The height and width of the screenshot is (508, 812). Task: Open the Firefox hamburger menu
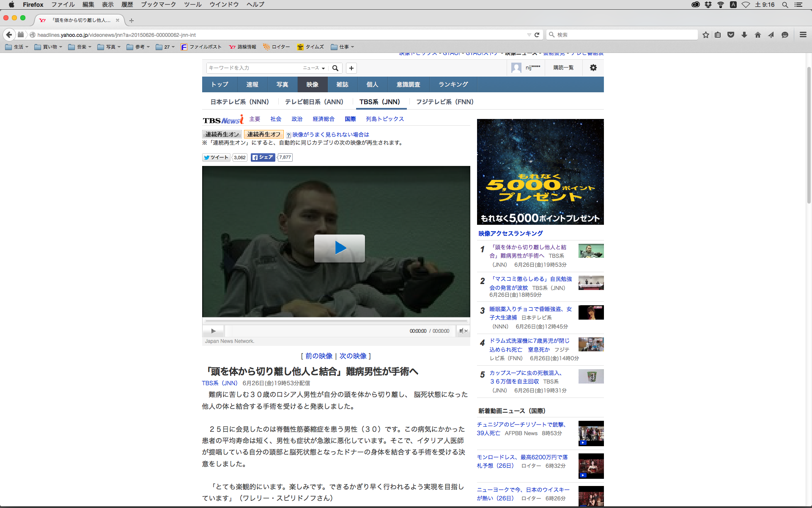tap(803, 35)
